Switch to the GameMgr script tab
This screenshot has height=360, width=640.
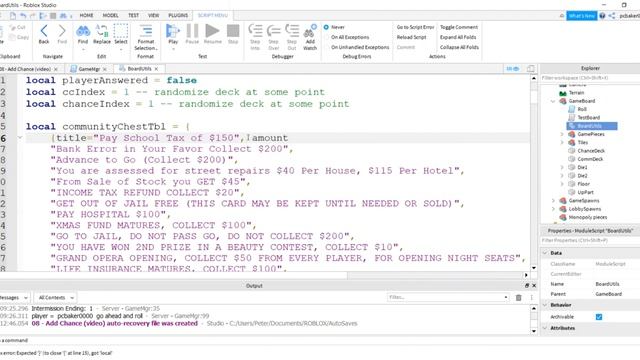pos(89,69)
